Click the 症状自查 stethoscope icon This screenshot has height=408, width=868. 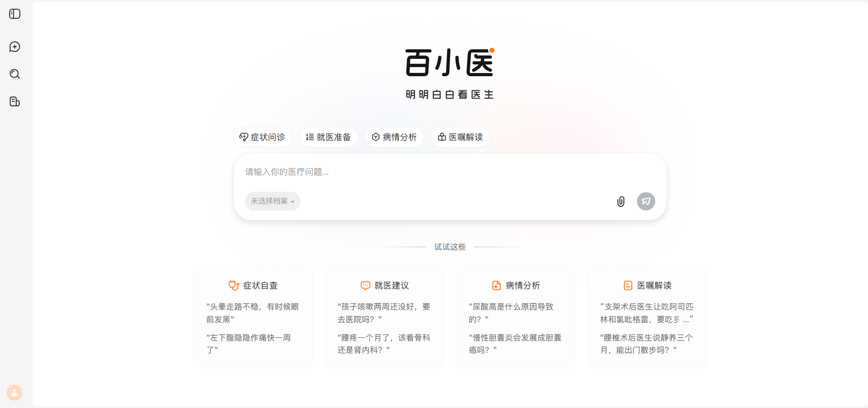pos(234,285)
